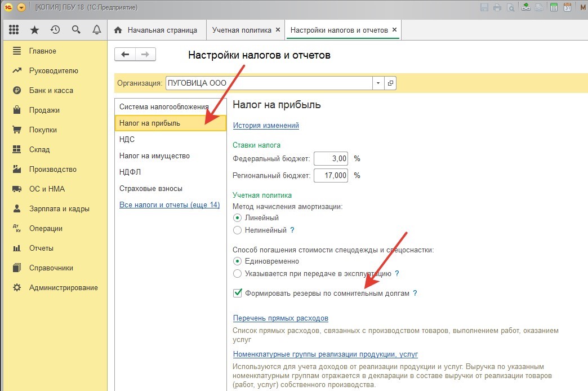Open the organization card button next to dropdown
The image size is (588, 391).
[390, 83]
